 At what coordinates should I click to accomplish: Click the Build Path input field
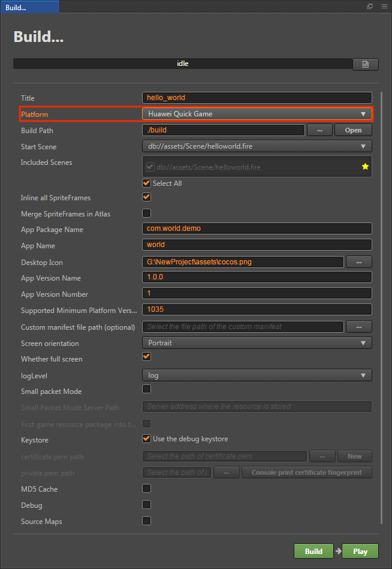pos(224,130)
